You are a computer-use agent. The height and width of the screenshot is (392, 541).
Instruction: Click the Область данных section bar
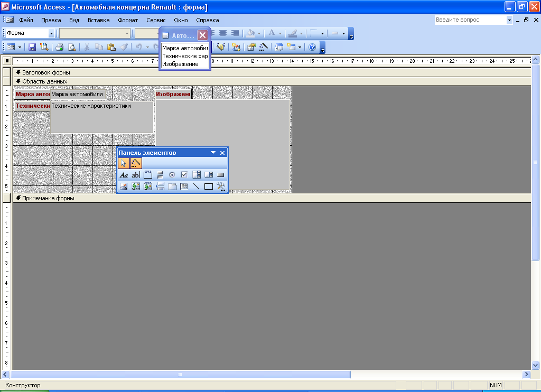(272, 81)
